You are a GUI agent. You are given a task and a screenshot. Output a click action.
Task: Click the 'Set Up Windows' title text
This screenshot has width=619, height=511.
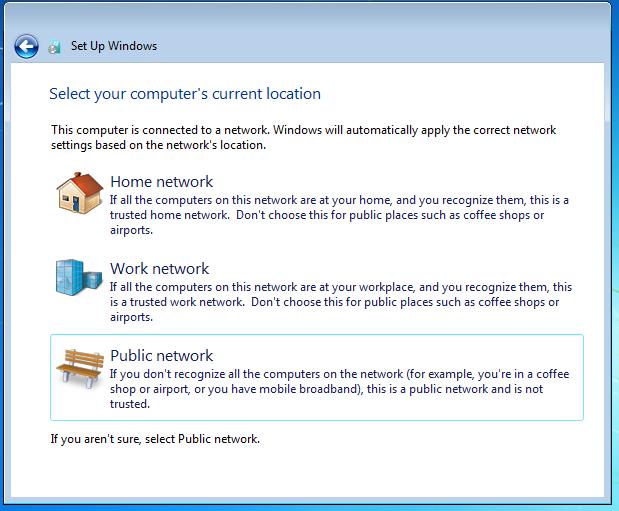pyautogui.click(x=114, y=46)
